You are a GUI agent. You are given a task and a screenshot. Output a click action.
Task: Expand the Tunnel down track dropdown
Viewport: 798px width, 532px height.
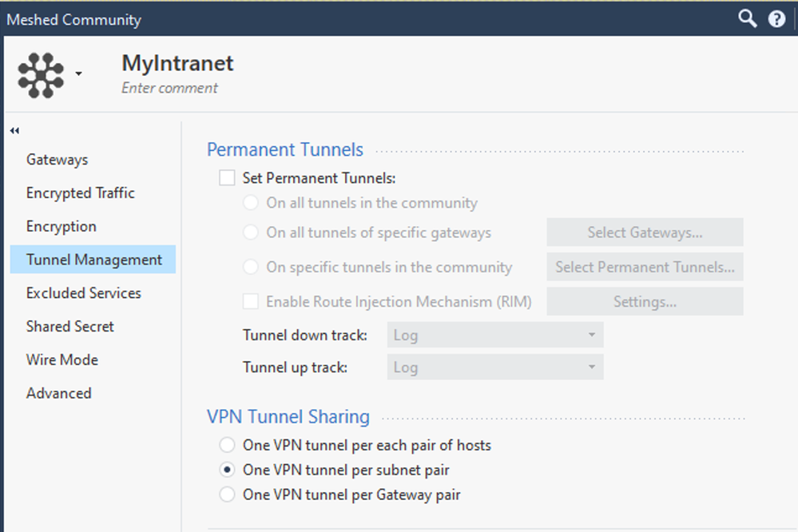[x=495, y=335]
